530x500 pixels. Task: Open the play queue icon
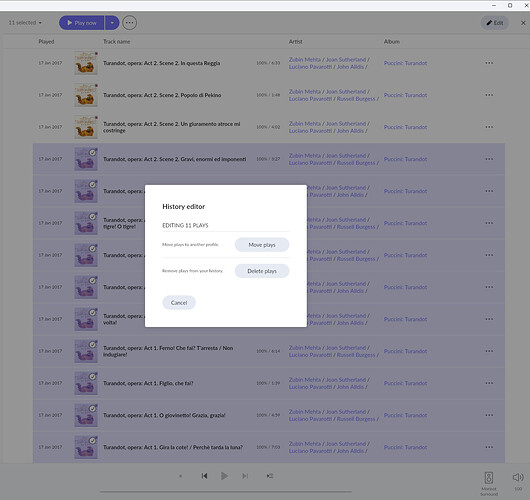[x=269, y=476]
